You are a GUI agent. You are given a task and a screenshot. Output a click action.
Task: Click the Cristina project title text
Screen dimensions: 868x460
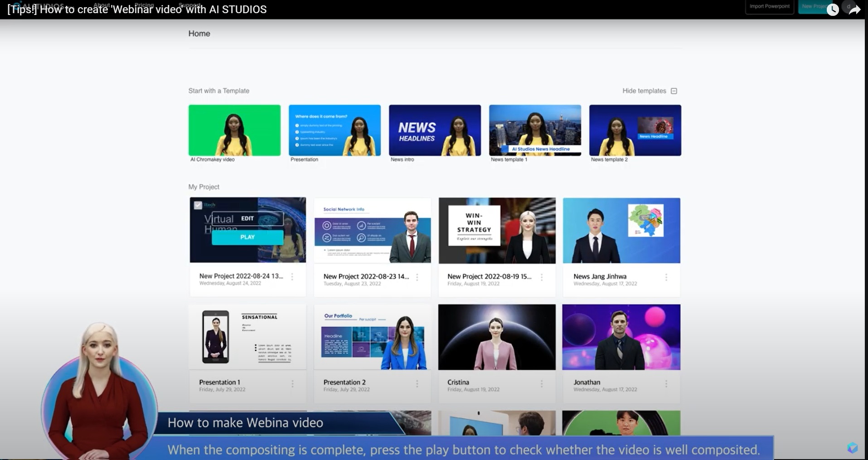pyautogui.click(x=458, y=382)
